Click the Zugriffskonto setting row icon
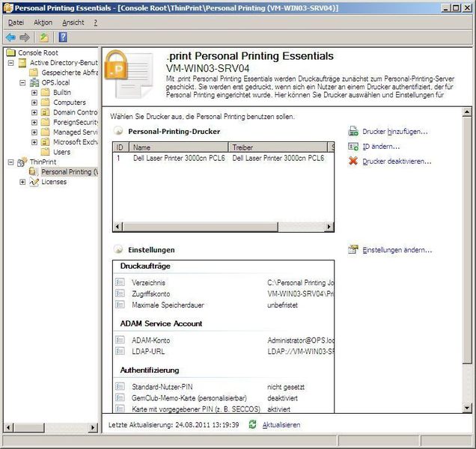This screenshot has height=449, width=476. pos(120,293)
